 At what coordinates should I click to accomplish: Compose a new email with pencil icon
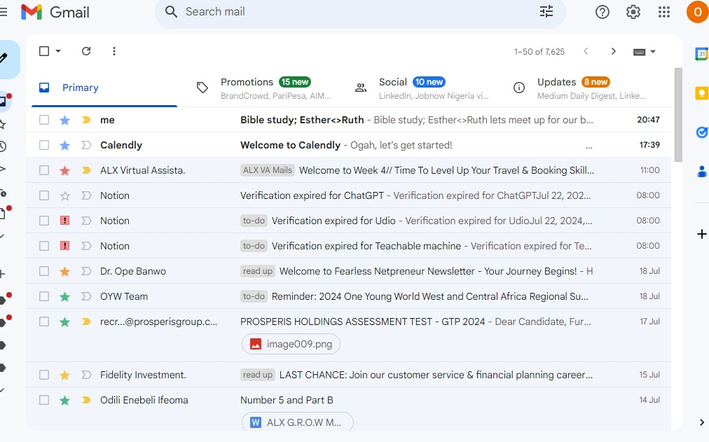click(x=5, y=59)
